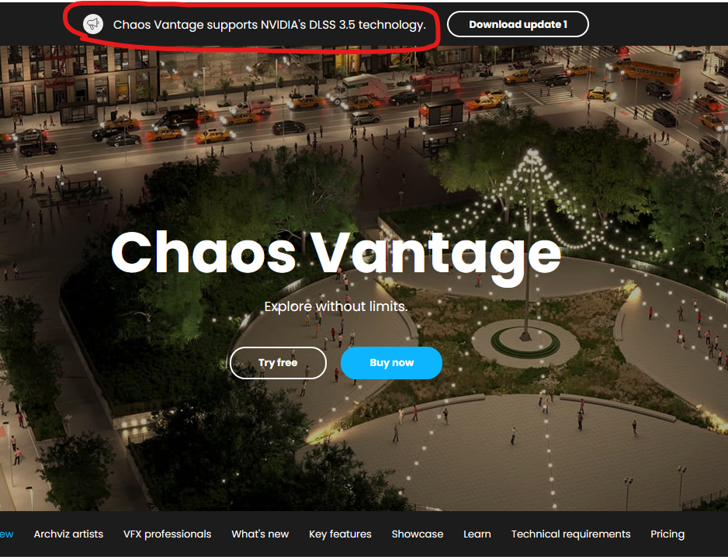Click the yellow school bus in the image
The height and width of the screenshot is (560, 728).
coord(651,71)
